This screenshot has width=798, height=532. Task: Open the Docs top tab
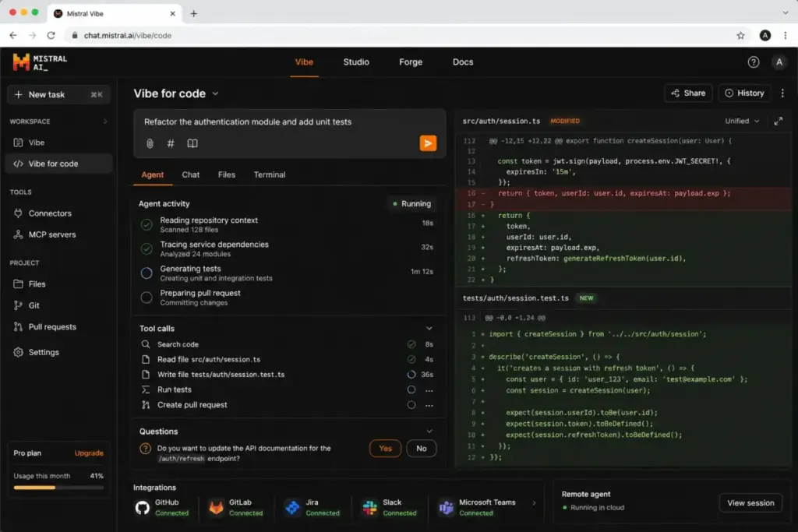[463, 62]
